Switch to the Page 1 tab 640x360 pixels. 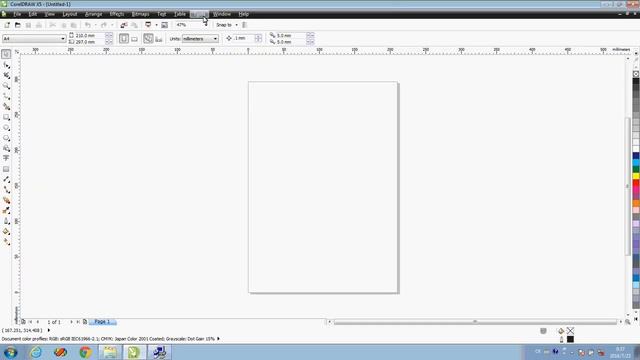click(x=102, y=322)
